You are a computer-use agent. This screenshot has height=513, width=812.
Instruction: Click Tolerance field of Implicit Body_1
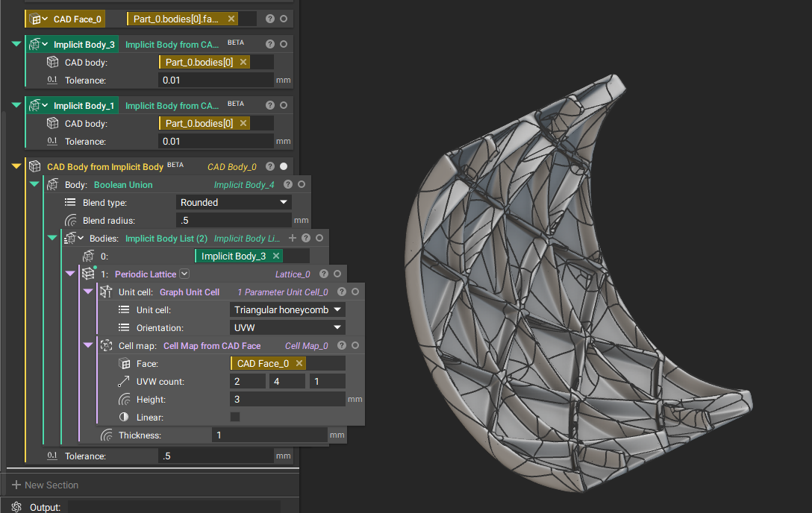coord(216,141)
